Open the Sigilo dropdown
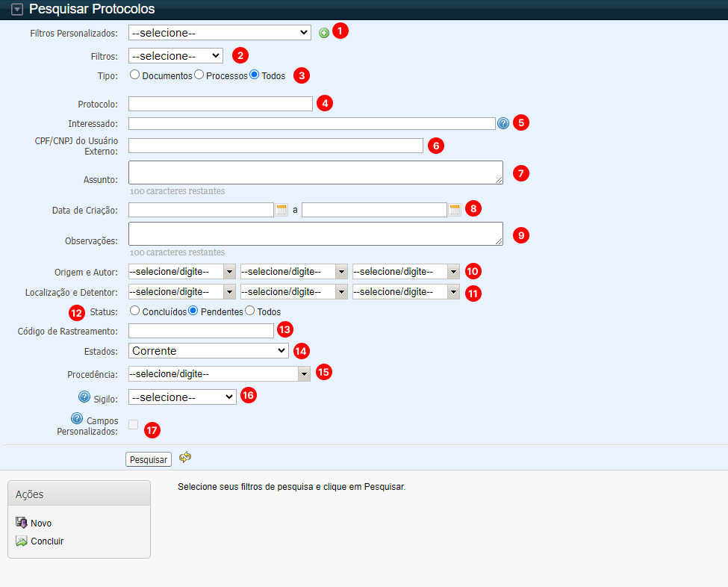 (182, 397)
